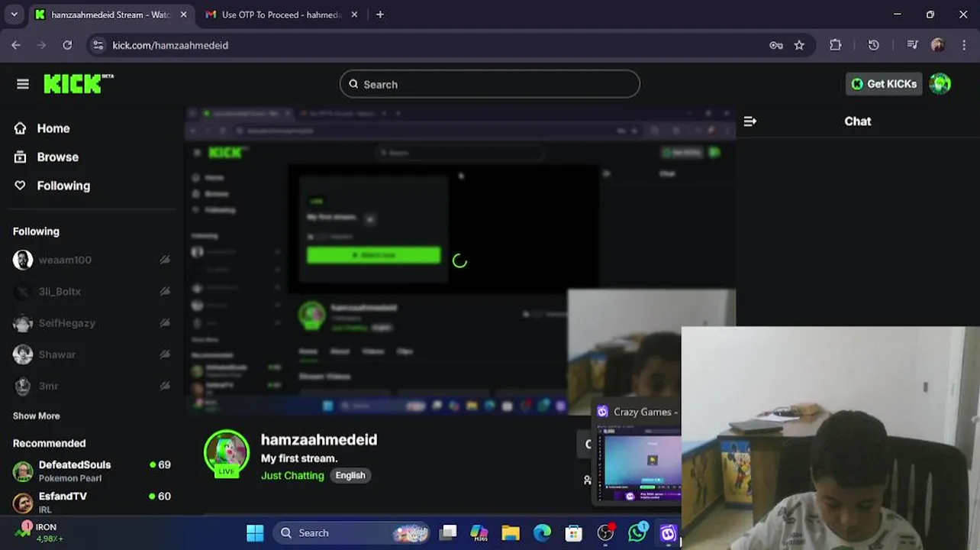Expand following list with Show More
Image resolution: width=980 pixels, height=550 pixels.
click(x=36, y=416)
